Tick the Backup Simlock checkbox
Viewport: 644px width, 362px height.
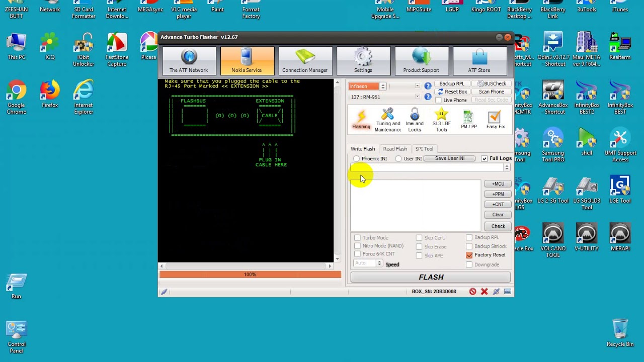pos(469,246)
